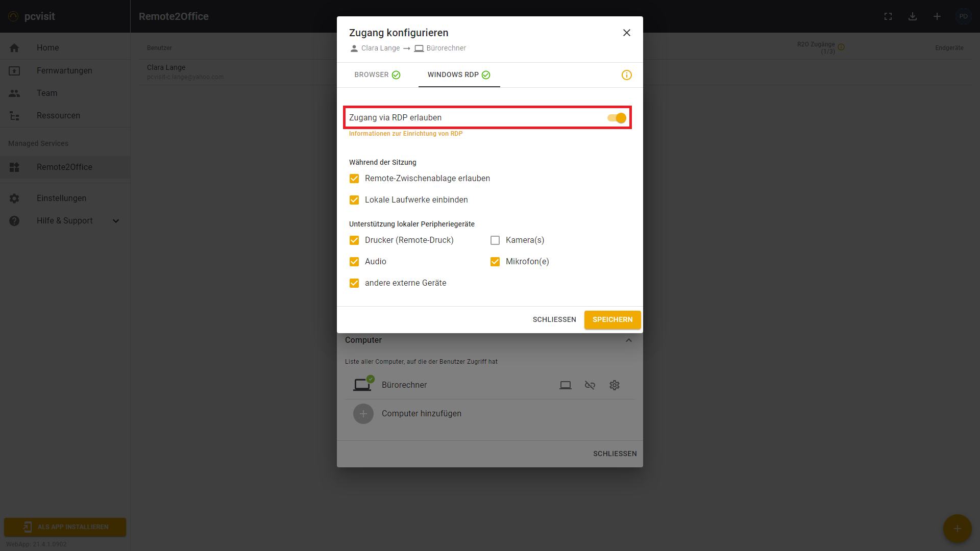This screenshot has width=980, height=551.
Task: Click the laptop access icon beside Bürorechner
Action: pos(565,385)
